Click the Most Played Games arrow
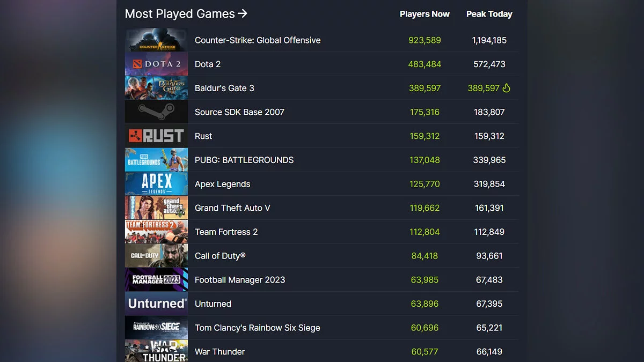Screen dimensions: 644x362 (243, 13)
